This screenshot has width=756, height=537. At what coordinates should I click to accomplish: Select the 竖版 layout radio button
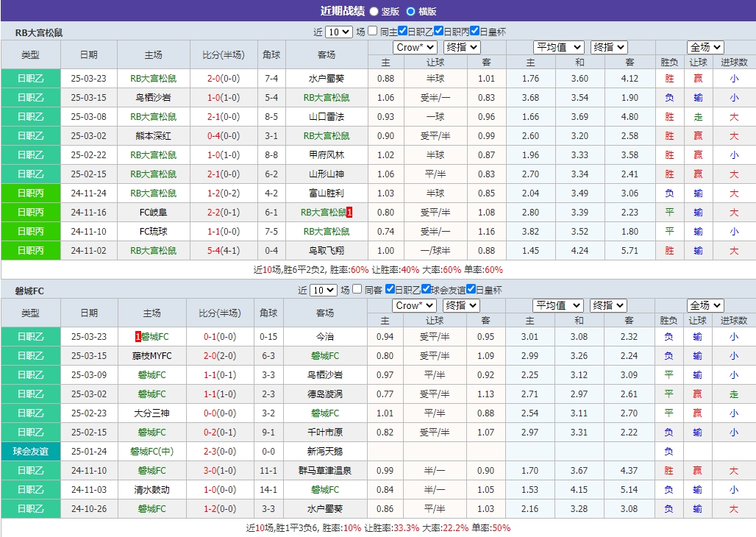click(x=373, y=9)
